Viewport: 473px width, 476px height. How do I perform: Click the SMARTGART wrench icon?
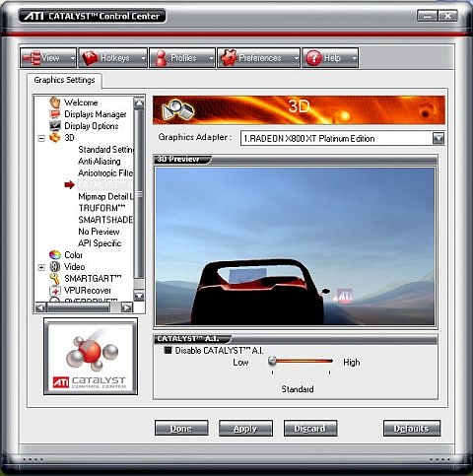(x=55, y=279)
